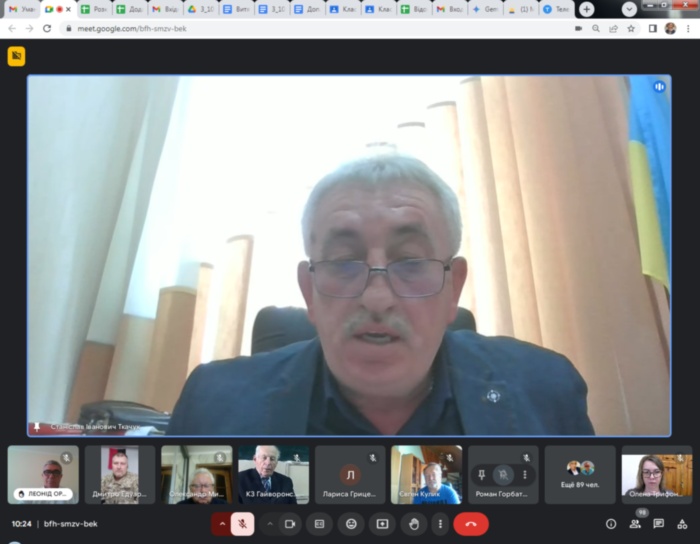
Task: Show the participants list panel
Action: 635,523
